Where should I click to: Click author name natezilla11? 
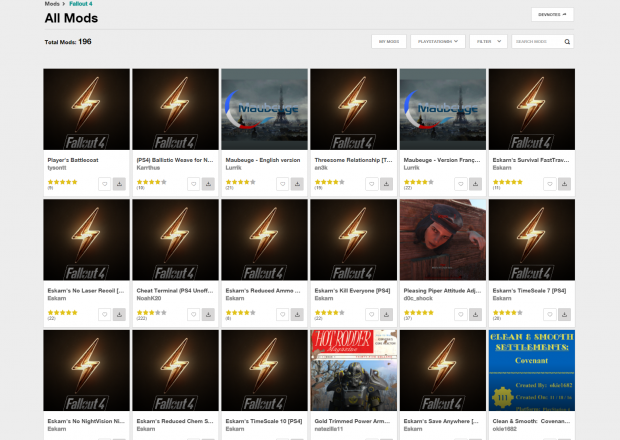tap(329, 429)
